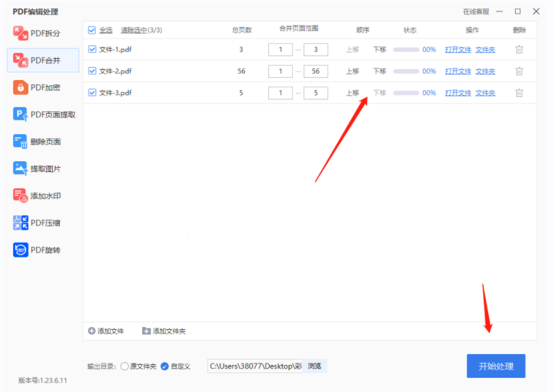The width and height of the screenshot is (555, 392).
Task: Click start page field of 文件-2.pdf
Action: click(281, 71)
